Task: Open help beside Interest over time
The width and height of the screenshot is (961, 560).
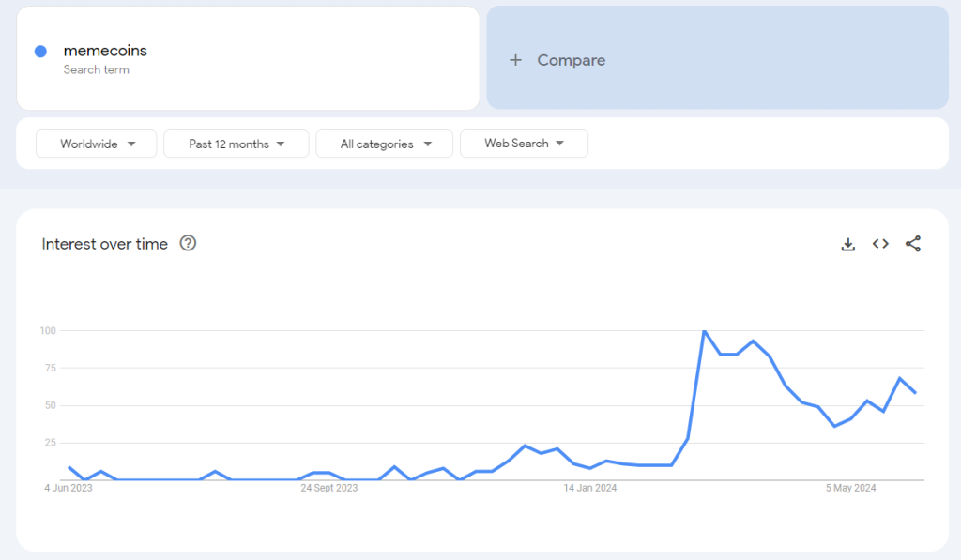Action: 188,244
